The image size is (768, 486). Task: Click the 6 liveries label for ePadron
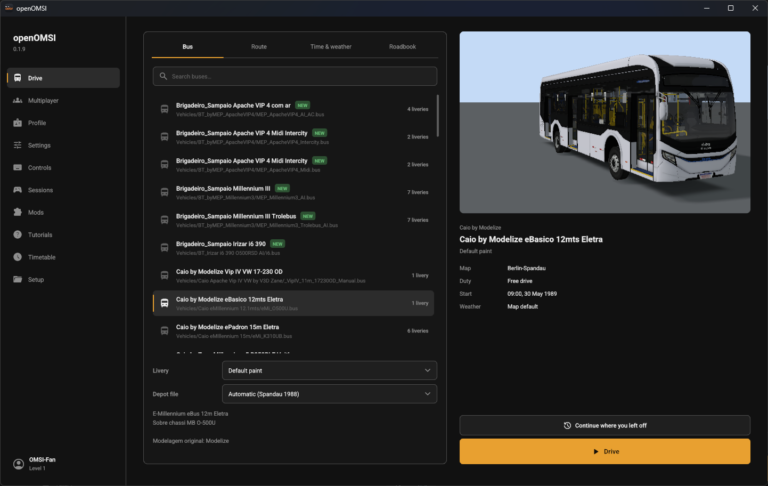click(x=418, y=331)
